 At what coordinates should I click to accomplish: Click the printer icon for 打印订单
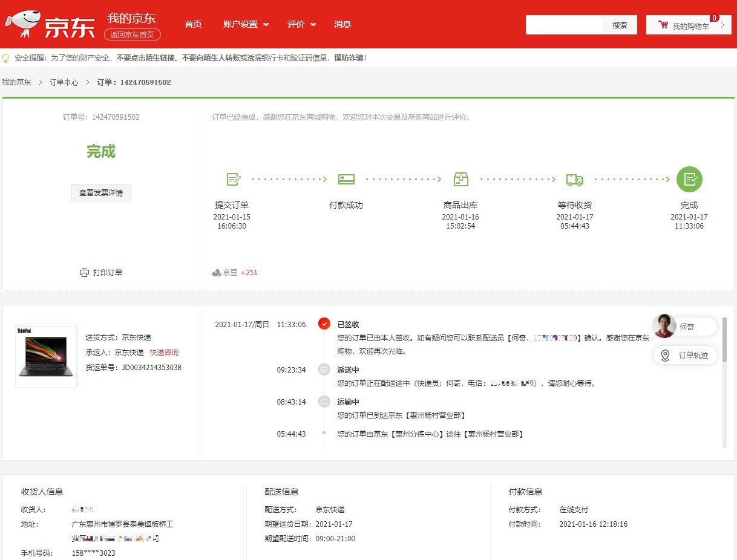(84, 273)
